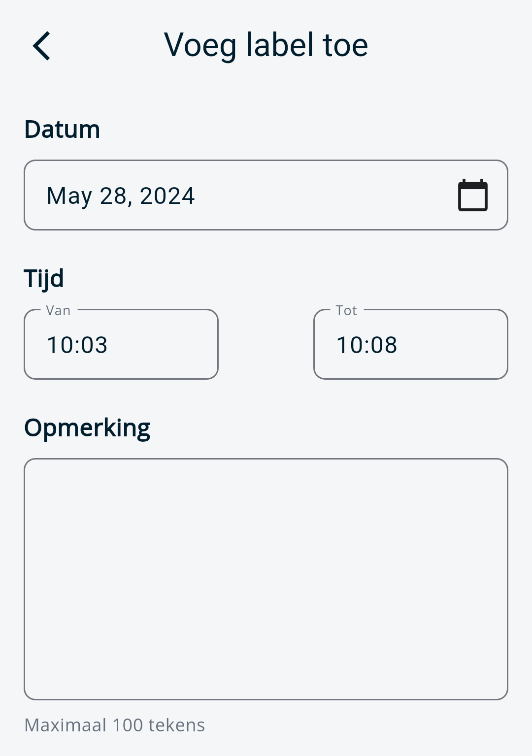Image resolution: width=532 pixels, height=756 pixels.
Task: Click the Datum section heading
Action: 62,130
